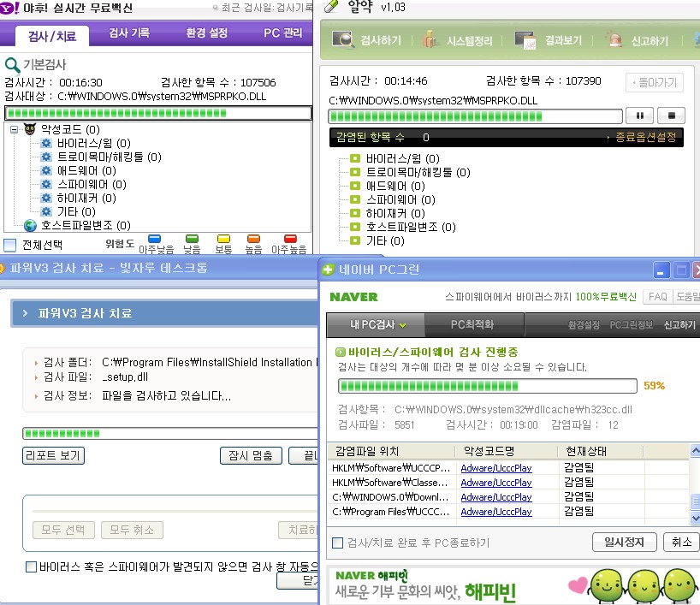Click the PC그린 59% scan progress bar
The image size is (700, 605).
click(x=488, y=386)
